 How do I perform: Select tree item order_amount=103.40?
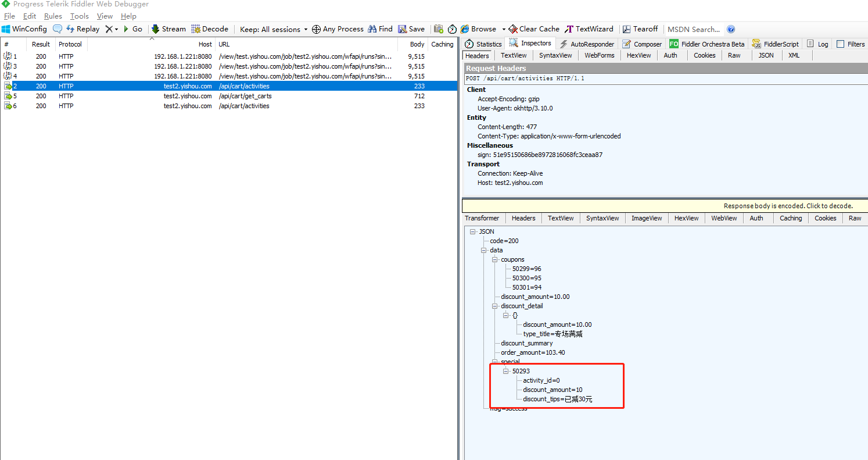click(x=533, y=352)
